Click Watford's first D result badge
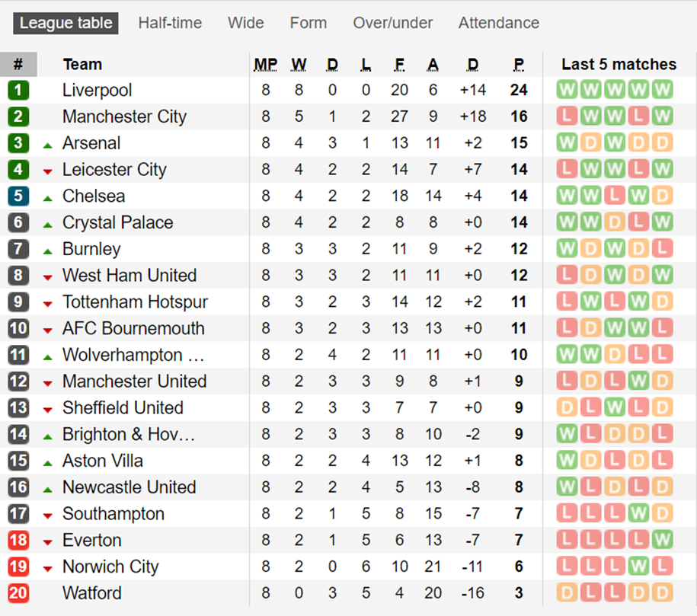Screen dimensions: 697x616 [567, 593]
